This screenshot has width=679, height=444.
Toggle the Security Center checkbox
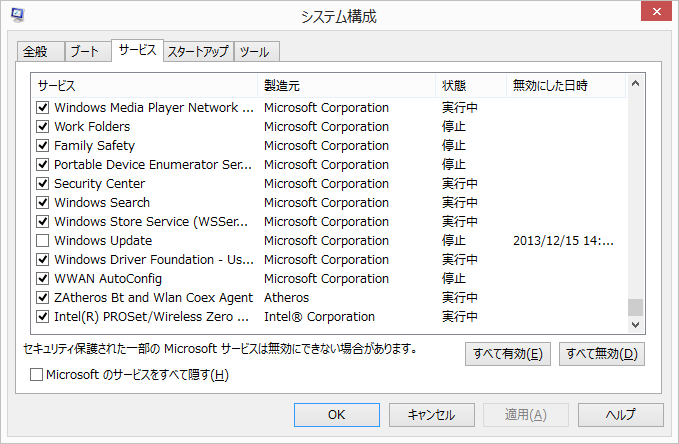pyautogui.click(x=42, y=184)
